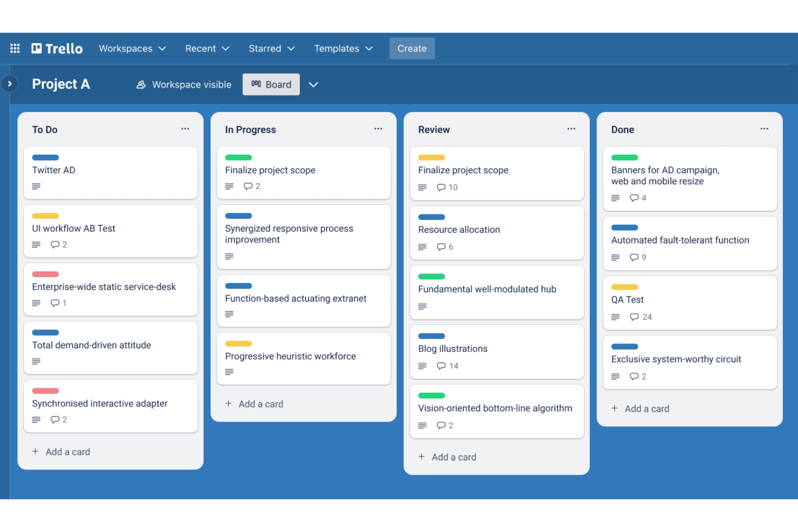Click the Create button
Image resolution: width=798 pixels, height=532 pixels.
click(x=412, y=48)
